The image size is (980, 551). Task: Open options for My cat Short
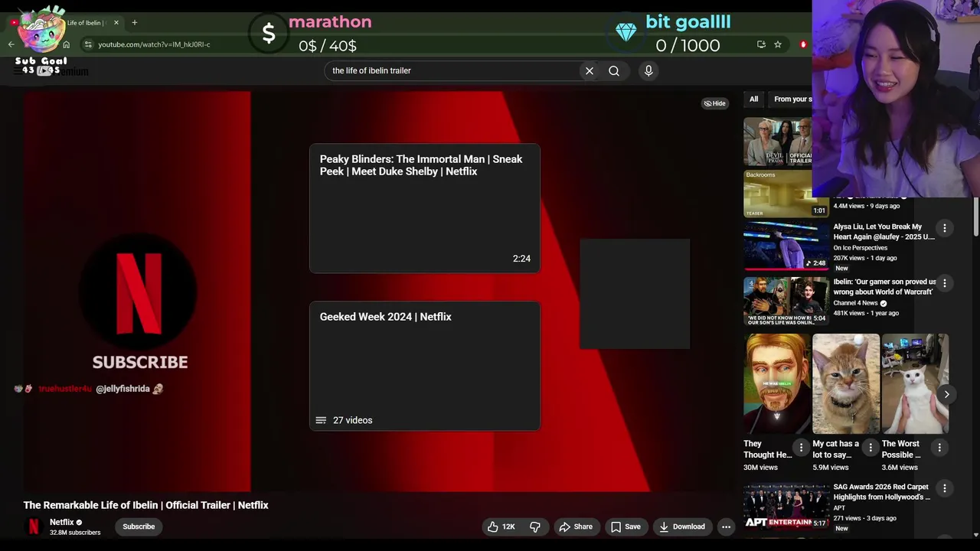[871, 447]
